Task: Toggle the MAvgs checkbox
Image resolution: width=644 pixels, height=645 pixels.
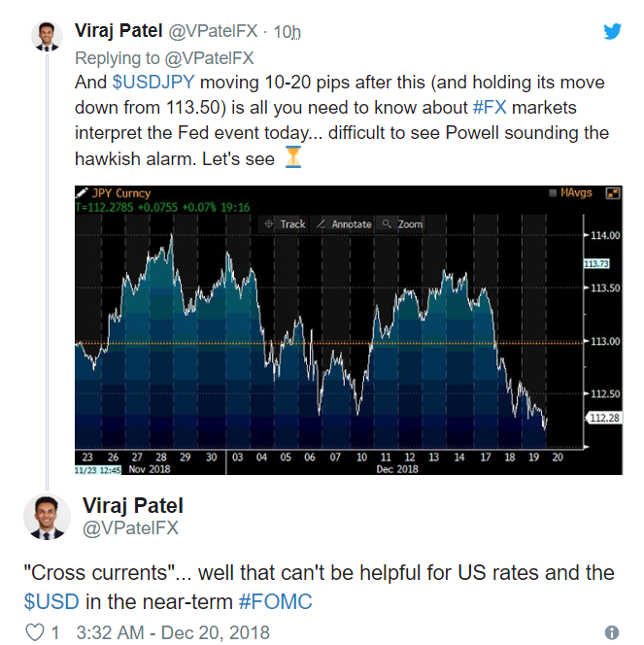Action: [x=554, y=194]
